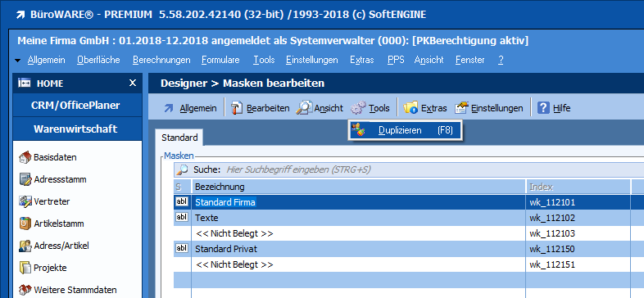The height and width of the screenshot is (298, 644).
Task: Click the Adressstamm icon
Action: coord(25,179)
